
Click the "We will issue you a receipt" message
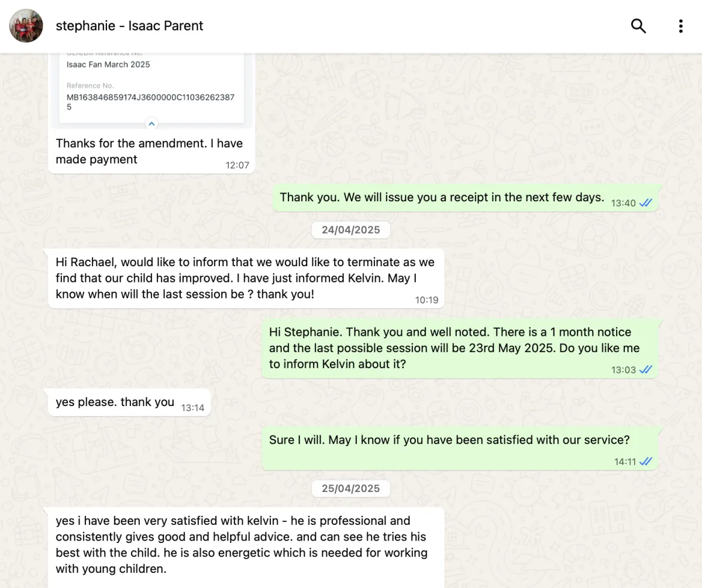442,198
